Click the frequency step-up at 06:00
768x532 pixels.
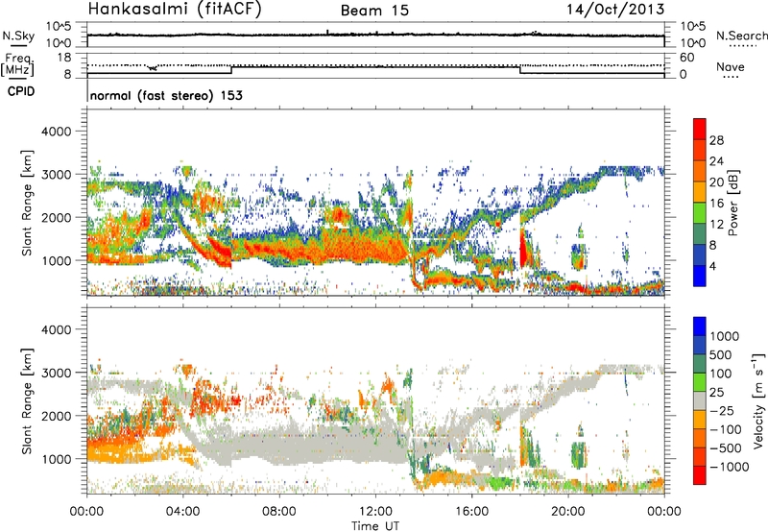tap(231, 70)
